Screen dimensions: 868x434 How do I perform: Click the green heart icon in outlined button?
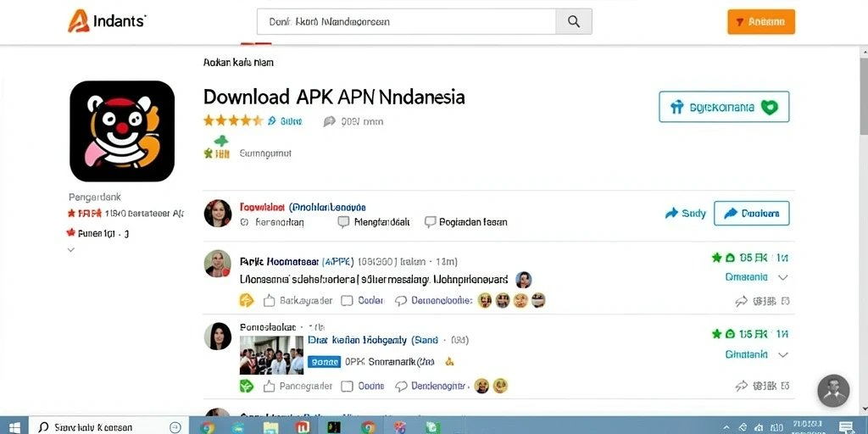(x=770, y=107)
